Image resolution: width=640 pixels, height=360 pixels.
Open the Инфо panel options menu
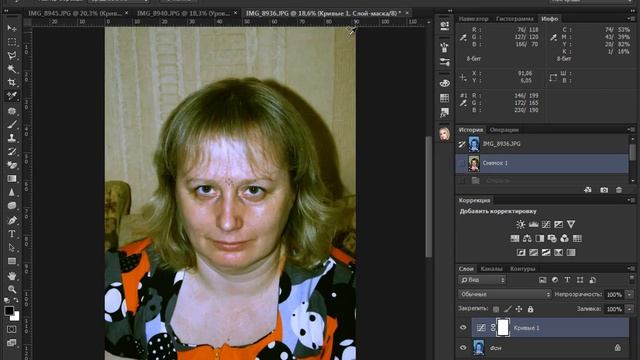pyautogui.click(x=632, y=18)
